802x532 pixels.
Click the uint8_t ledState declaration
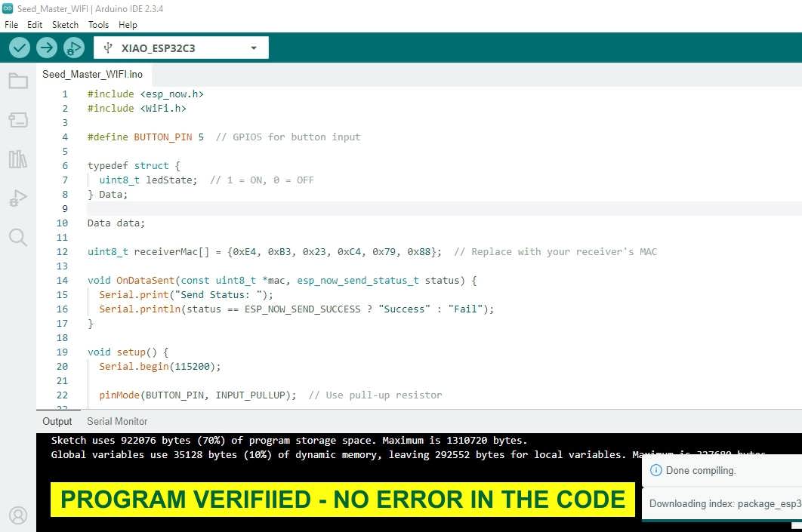pos(148,180)
